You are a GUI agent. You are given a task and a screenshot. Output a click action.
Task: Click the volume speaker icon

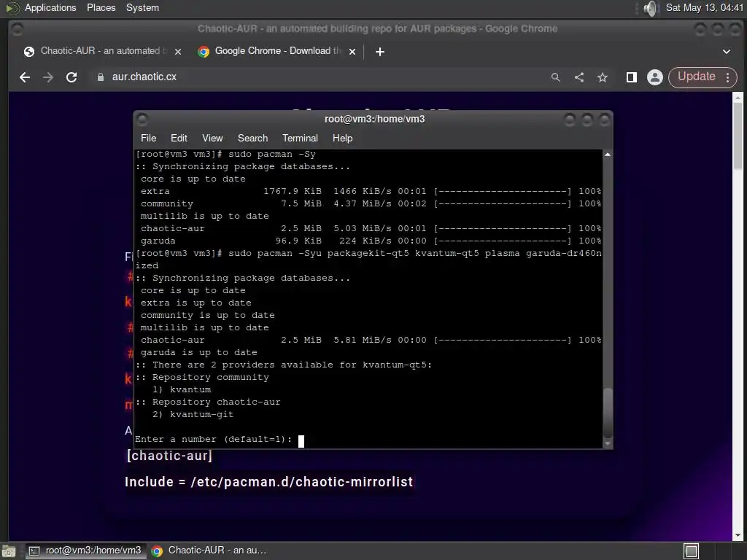point(650,8)
